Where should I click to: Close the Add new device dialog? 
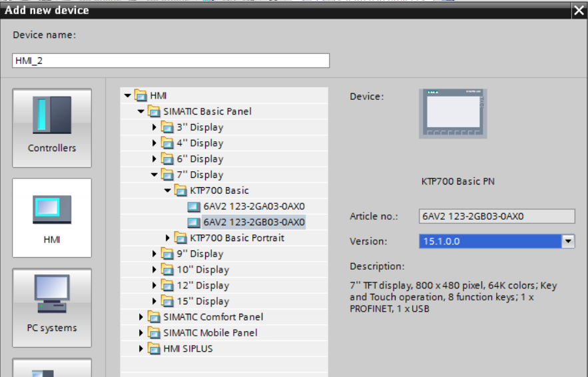pos(579,10)
